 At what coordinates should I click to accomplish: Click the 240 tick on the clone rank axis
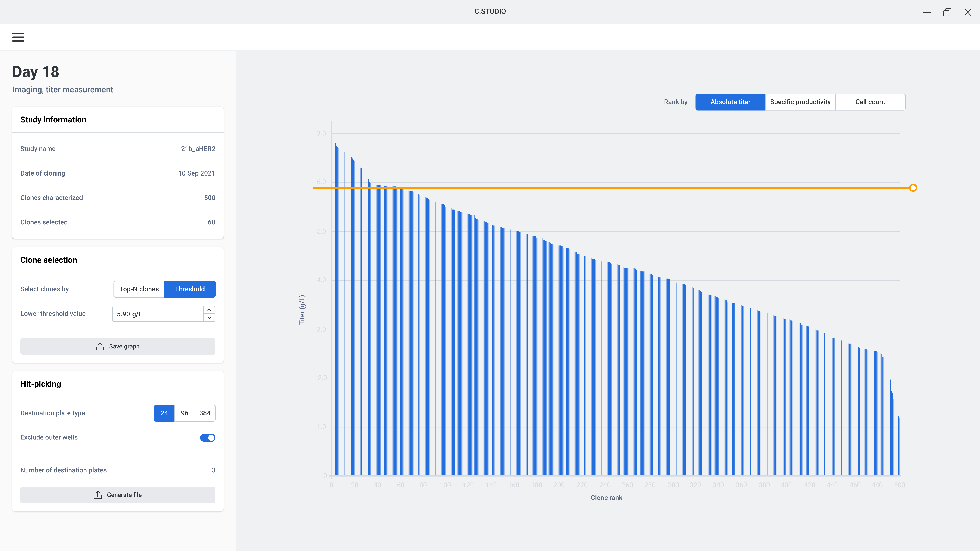click(x=605, y=485)
